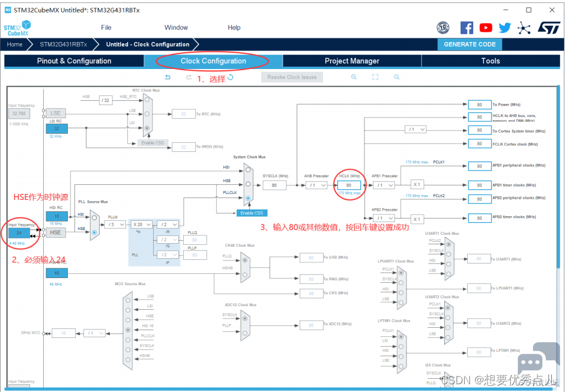Image resolution: width=565 pixels, height=392 pixels.
Task: Select PCLK2 in USART1 Clock Mux
Action: click(x=449, y=244)
